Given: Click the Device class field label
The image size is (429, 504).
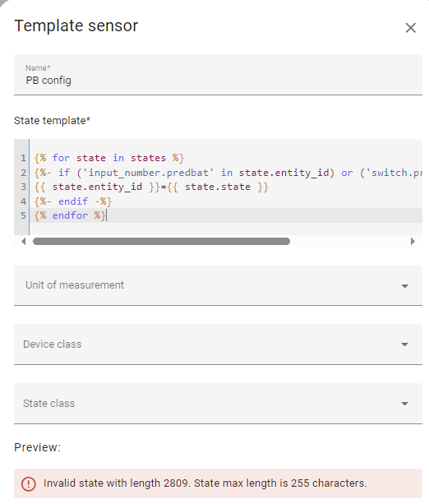Looking at the screenshot, I should 53,344.
